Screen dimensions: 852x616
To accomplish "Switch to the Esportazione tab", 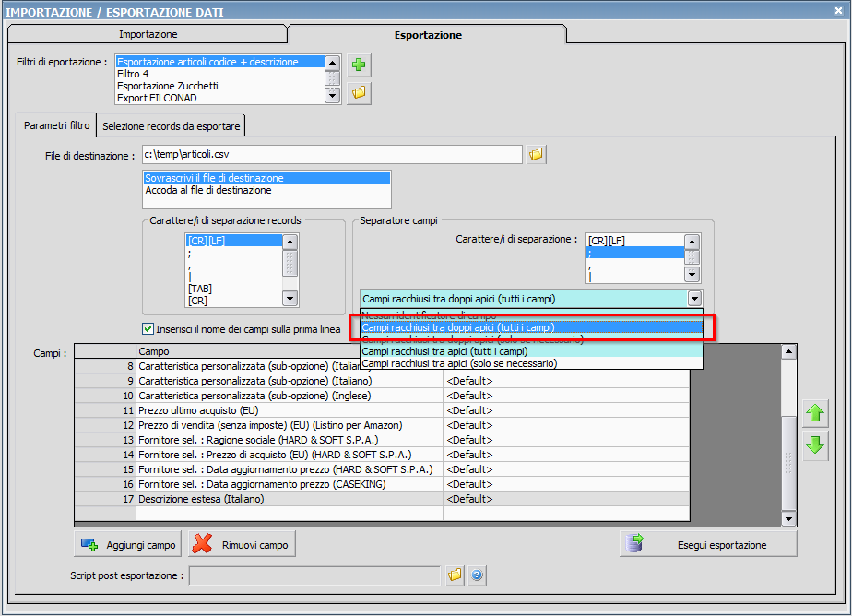I will [x=428, y=35].
